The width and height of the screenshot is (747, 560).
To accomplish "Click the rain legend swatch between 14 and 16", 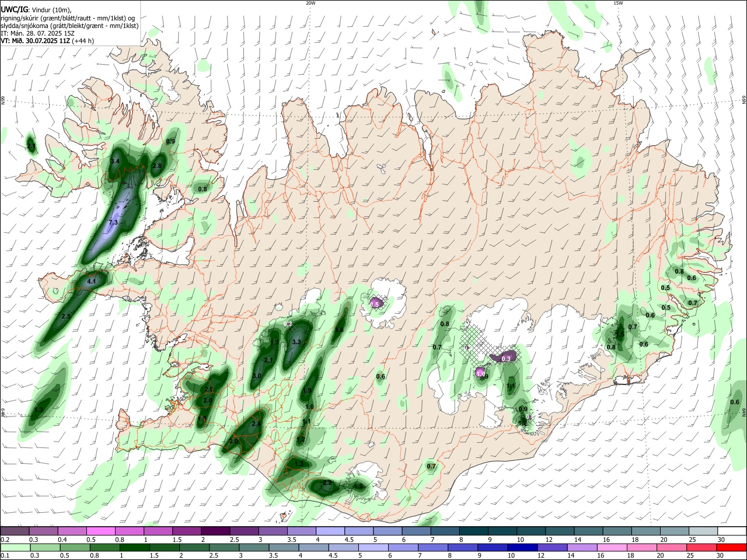I will (582, 547).
